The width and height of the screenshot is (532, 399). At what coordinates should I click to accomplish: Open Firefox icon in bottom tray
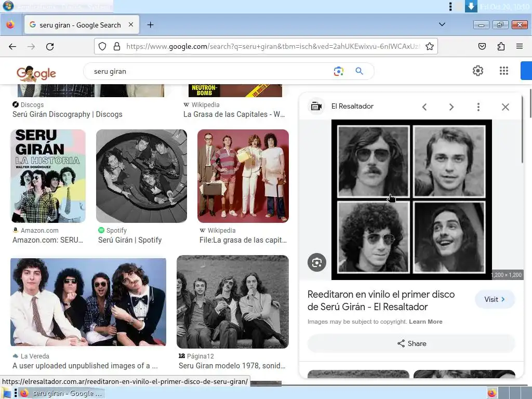click(491, 393)
